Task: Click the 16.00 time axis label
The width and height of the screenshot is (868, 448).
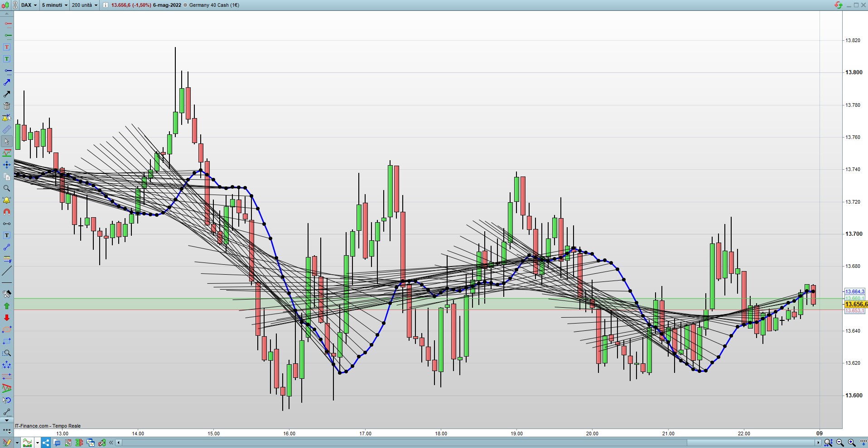Action: click(x=289, y=434)
